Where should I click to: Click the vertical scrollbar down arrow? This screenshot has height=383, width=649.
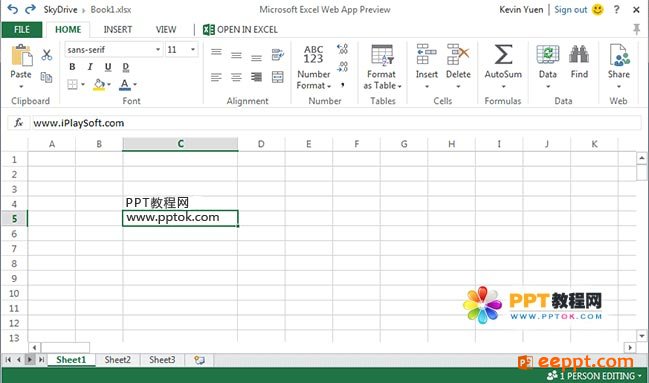pos(642,336)
